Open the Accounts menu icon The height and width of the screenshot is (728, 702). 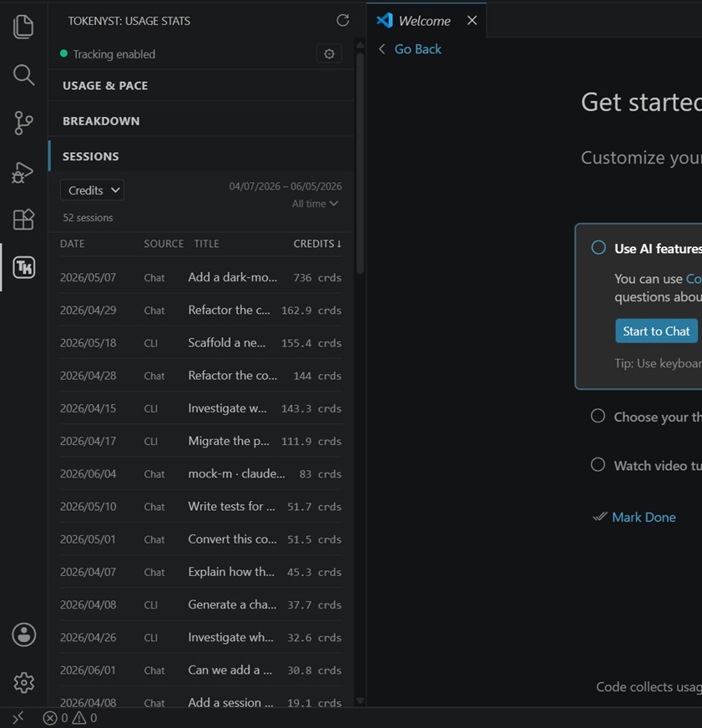pos(23,634)
